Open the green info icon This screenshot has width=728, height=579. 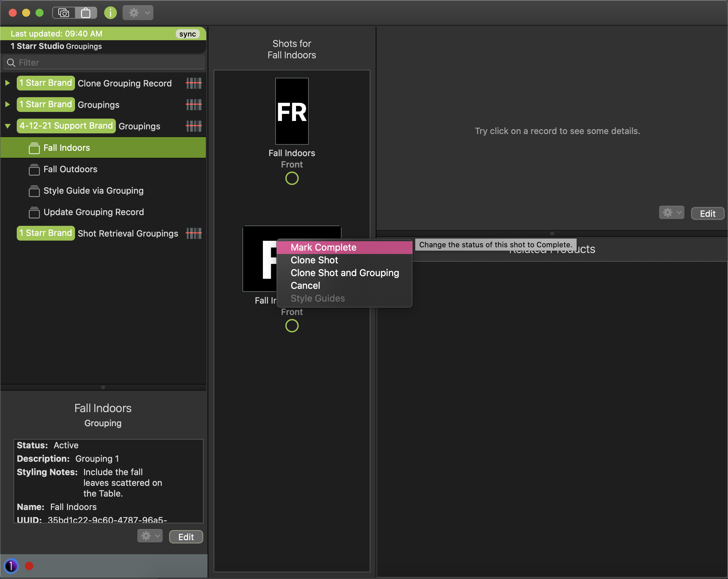pos(110,13)
